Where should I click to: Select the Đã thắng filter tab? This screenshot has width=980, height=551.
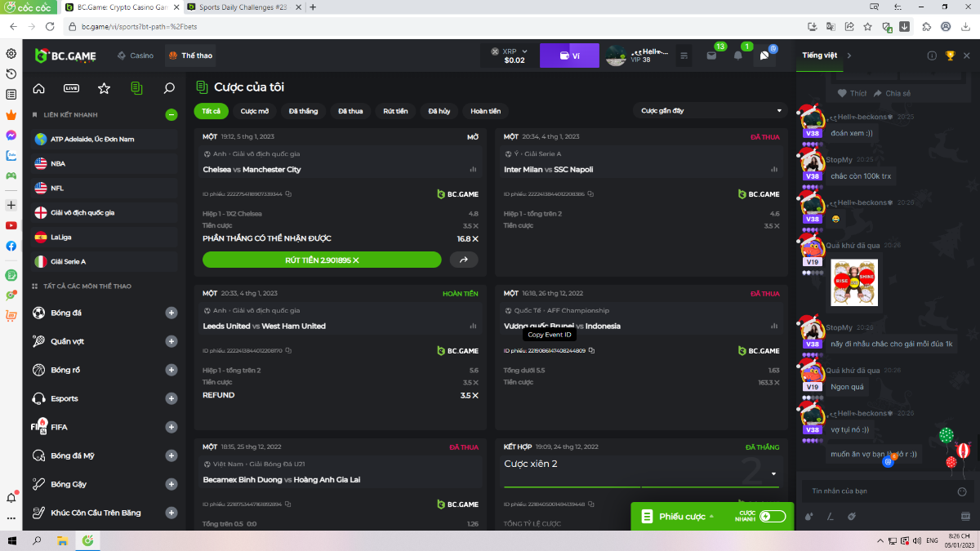coord(303,111)
